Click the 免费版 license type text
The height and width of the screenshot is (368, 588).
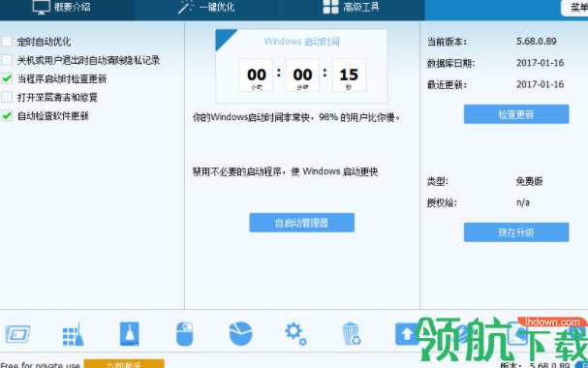coord(529,181)
